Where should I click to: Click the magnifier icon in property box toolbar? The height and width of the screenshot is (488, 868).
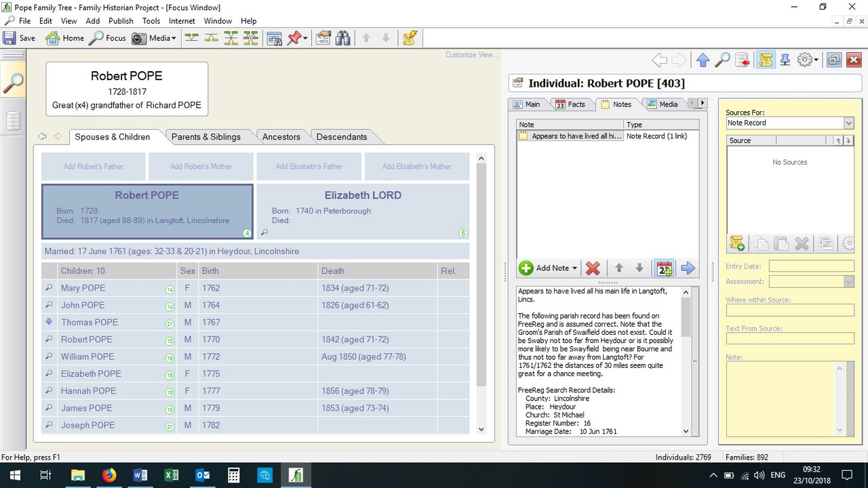coord(723,60)
